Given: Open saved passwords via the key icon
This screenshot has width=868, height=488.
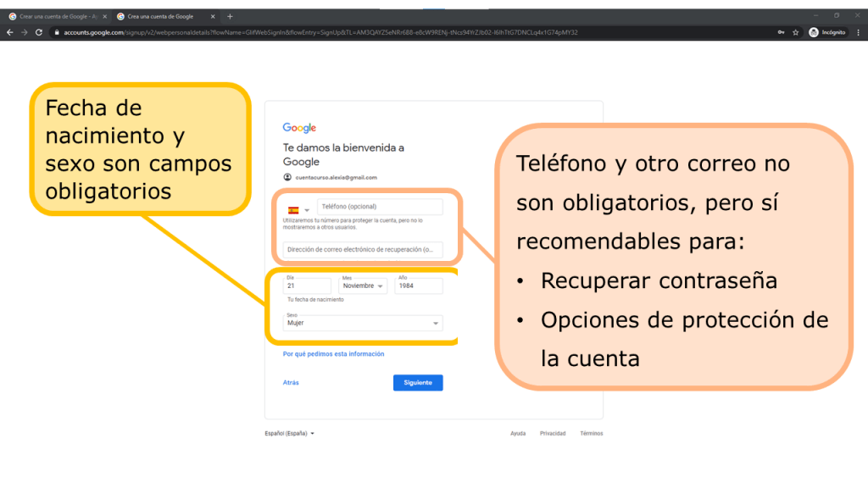Looking at the screenshot, I should (781, 33).
